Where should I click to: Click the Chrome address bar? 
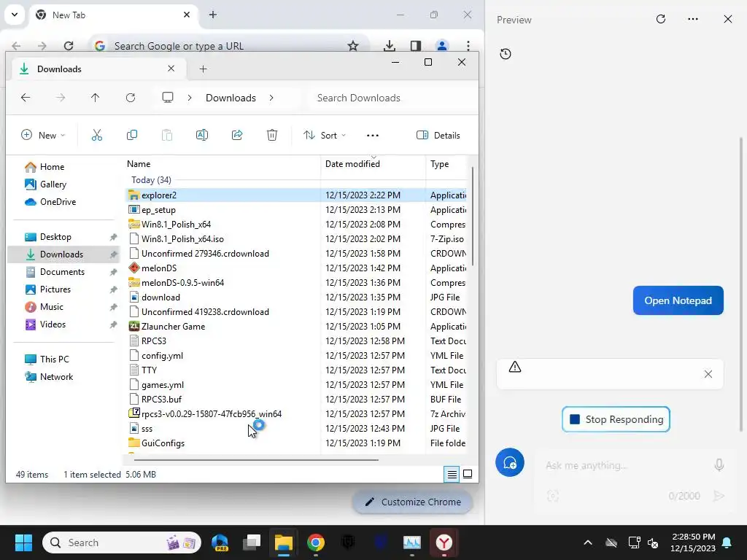click(228, 46)
